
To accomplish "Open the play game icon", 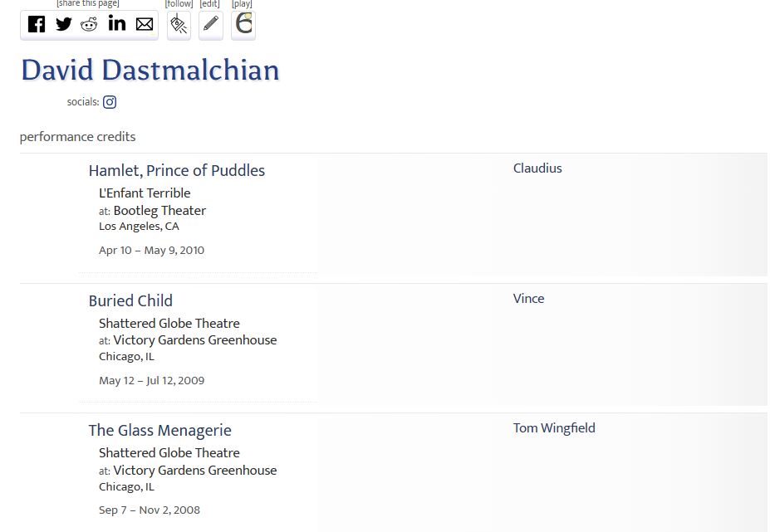I will pyautogui.click(x=243, y=25).
